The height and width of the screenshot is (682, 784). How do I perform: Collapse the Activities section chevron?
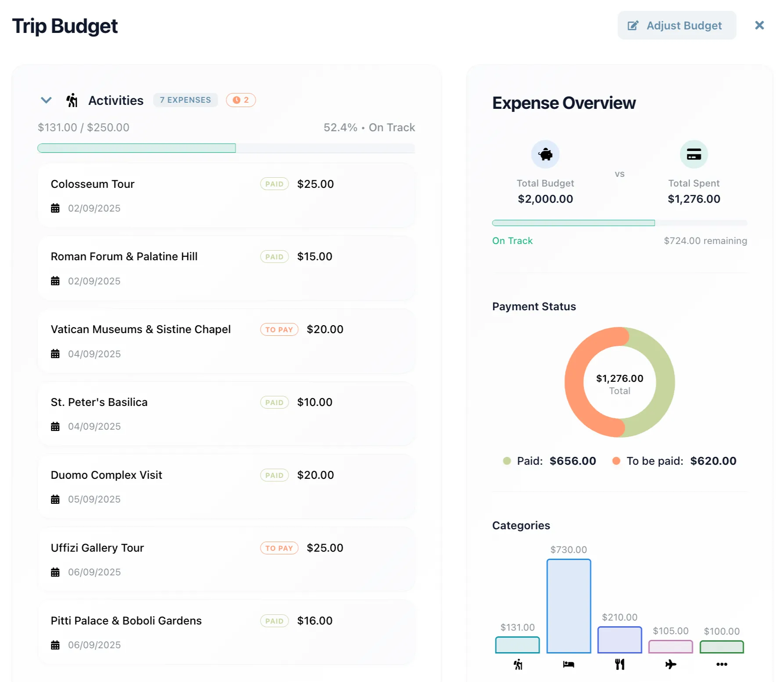pos(46,101)
